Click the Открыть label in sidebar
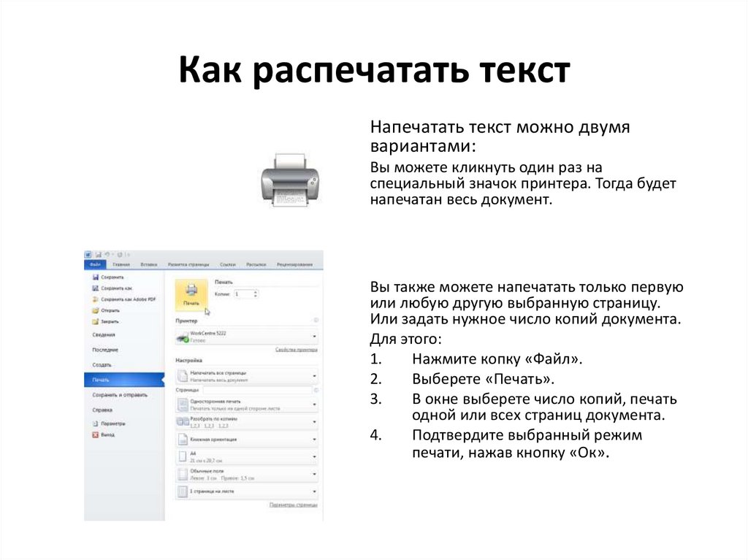Image resolution: width=748 pixels, height=560 pixels. click(x=110, y=310)
